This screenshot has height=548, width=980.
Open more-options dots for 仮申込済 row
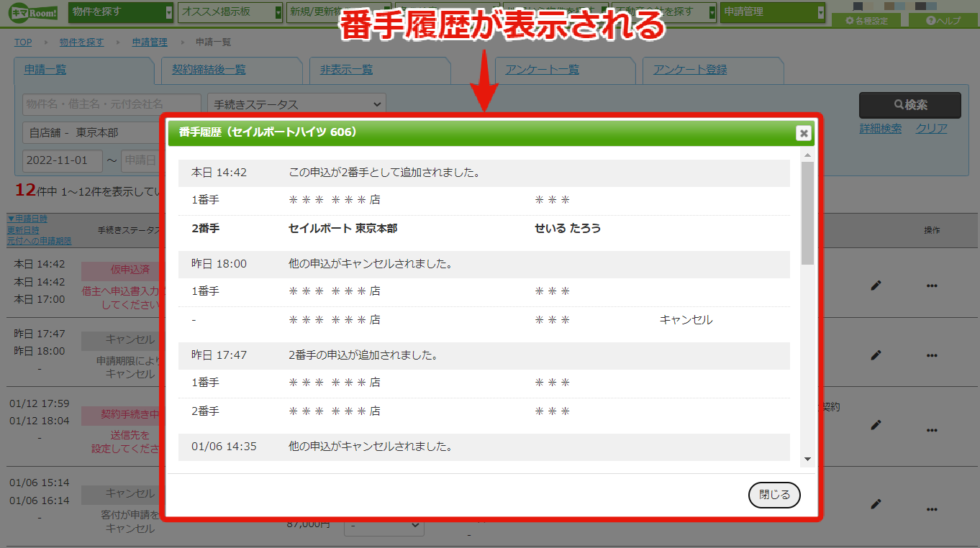click(x=932, y=286)
